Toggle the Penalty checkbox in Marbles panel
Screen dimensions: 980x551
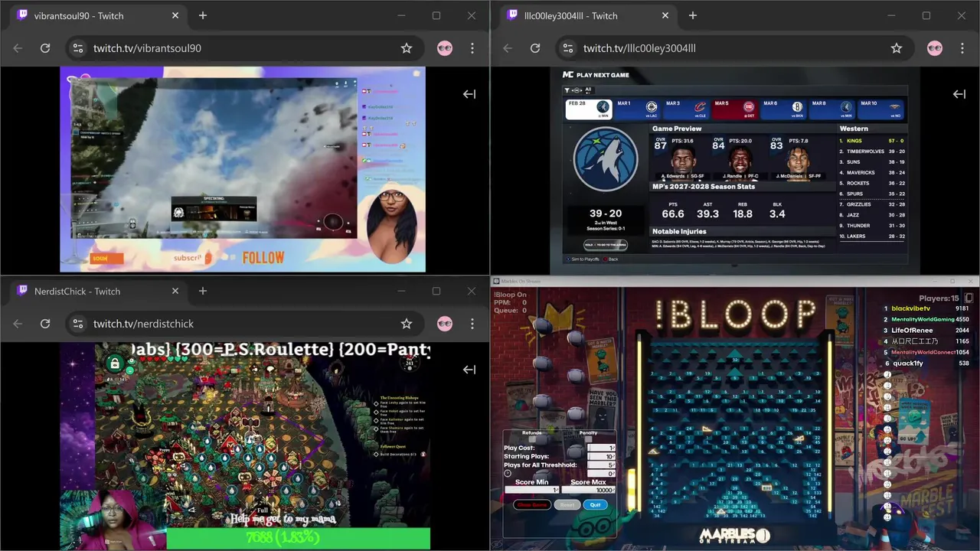[x=588, y=439]
